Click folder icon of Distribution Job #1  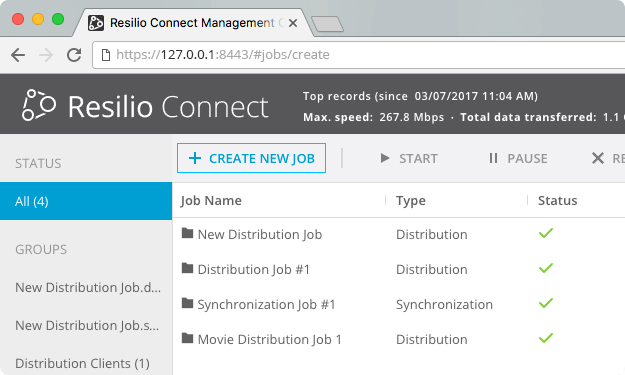coord(187,268)
